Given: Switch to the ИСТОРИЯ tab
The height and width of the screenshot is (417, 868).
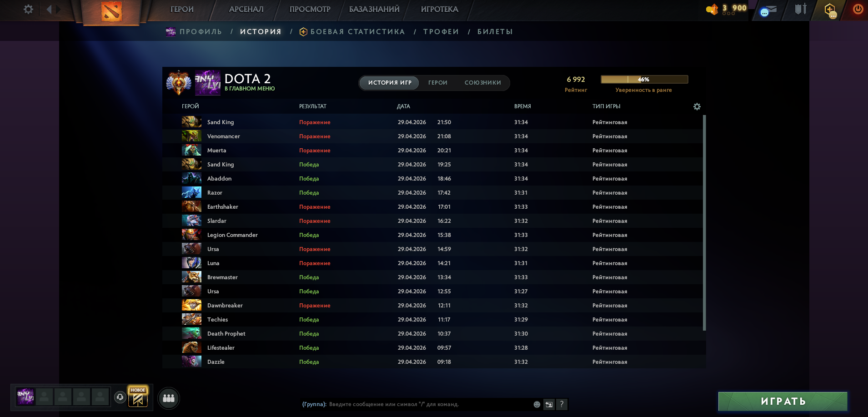Looking at the screenshot, I should pos(261,31).
